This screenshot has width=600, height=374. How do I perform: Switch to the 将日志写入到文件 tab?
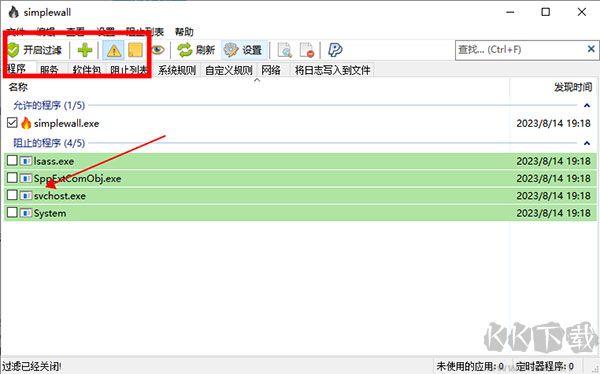[x=333, y=70]
